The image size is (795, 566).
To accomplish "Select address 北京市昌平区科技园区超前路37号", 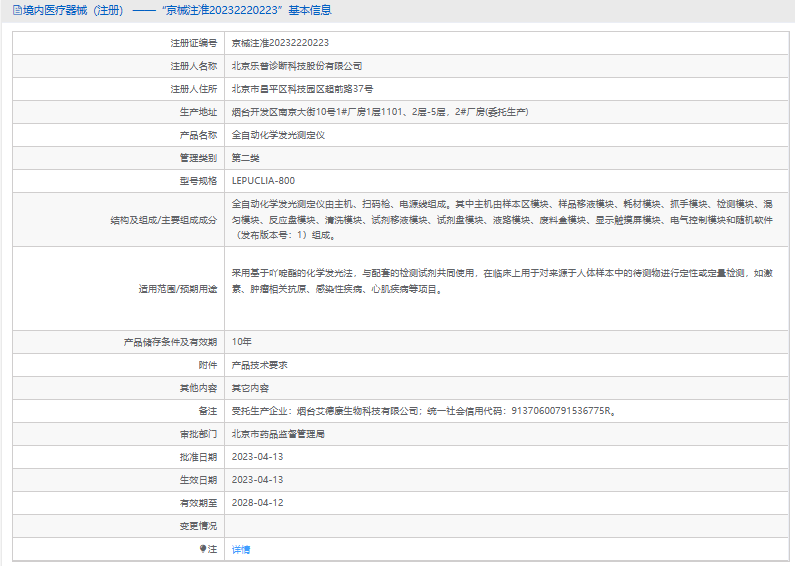I will coord(302,89).
